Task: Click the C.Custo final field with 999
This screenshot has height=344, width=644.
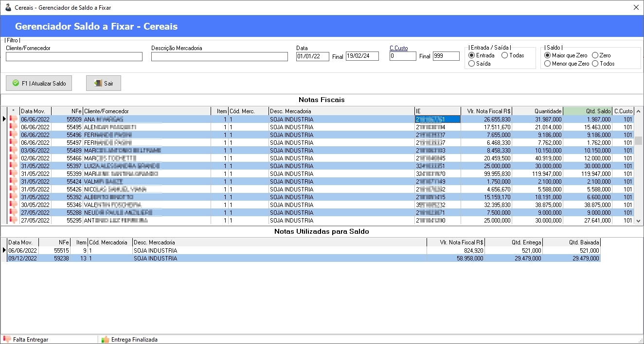Action: coord(446,56)
